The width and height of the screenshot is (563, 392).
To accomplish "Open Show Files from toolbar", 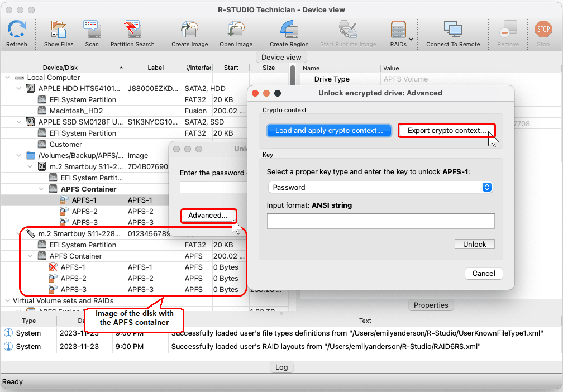I will coord(59,30).
